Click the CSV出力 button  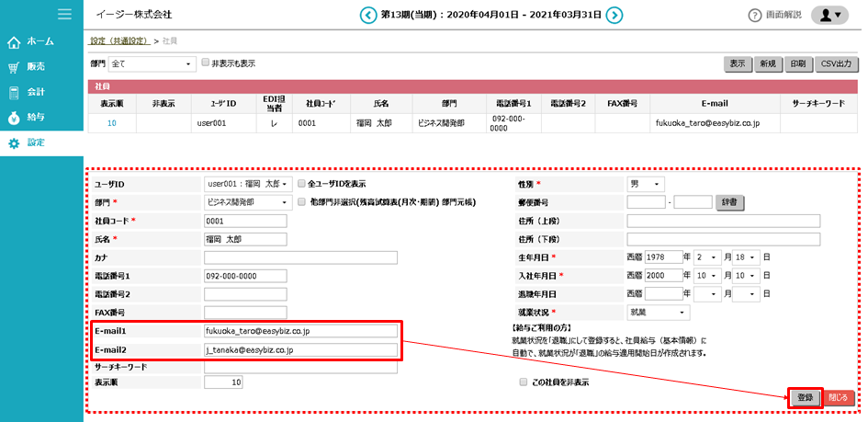tap(837, 64)
